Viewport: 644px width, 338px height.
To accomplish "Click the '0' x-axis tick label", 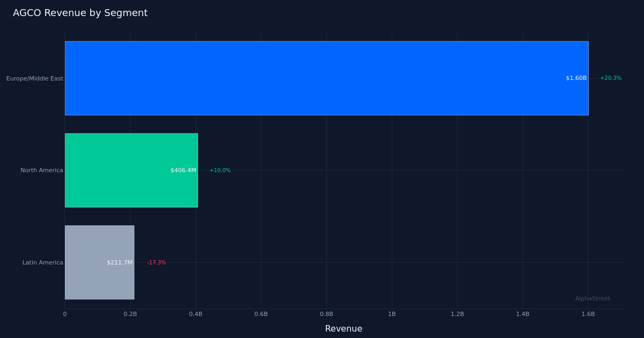I will (65, 314).
